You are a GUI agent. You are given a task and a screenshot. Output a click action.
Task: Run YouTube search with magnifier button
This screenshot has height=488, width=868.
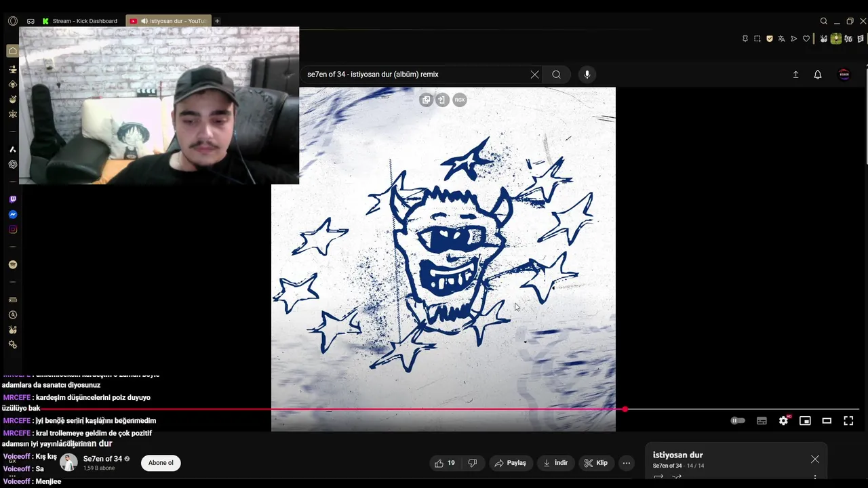click(556, 75)
